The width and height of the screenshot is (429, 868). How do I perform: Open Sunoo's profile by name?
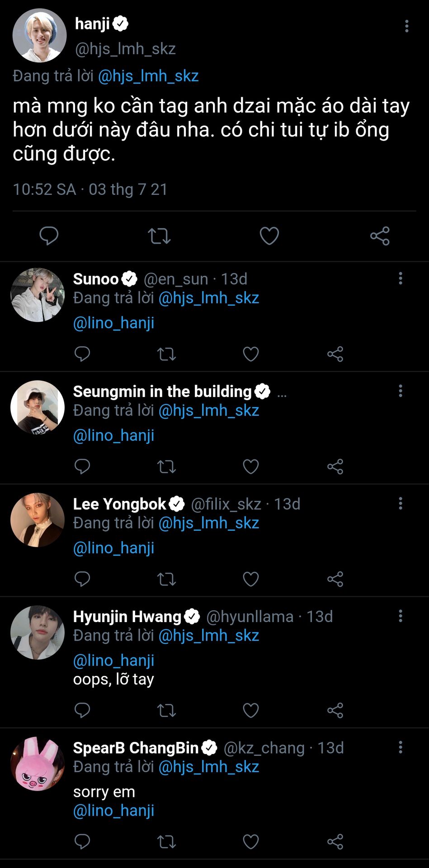(x=96, y=279)
